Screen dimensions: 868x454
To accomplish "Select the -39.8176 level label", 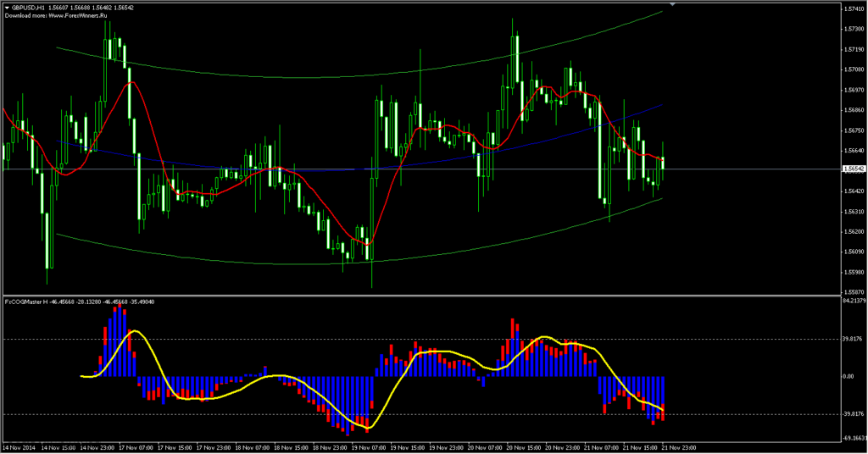I will click(852, 414).
